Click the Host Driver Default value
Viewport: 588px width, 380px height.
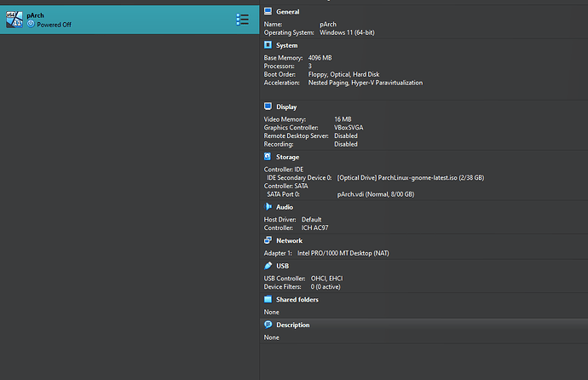click(311, 220)
